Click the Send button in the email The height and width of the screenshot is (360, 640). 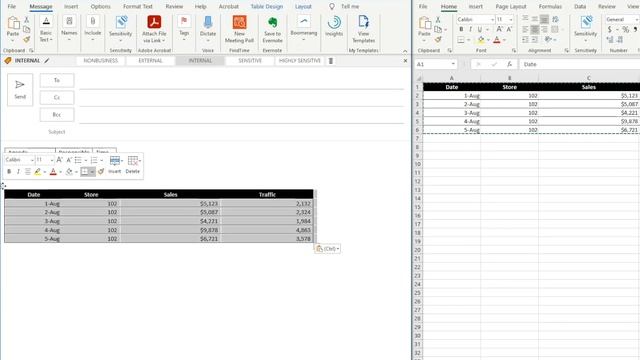click(x=20, y=89)
